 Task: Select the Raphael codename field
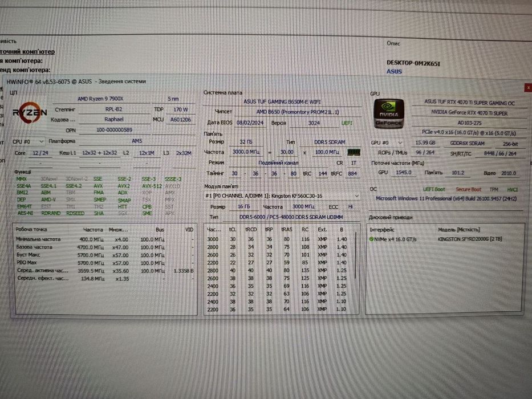(x=113, y=120)
